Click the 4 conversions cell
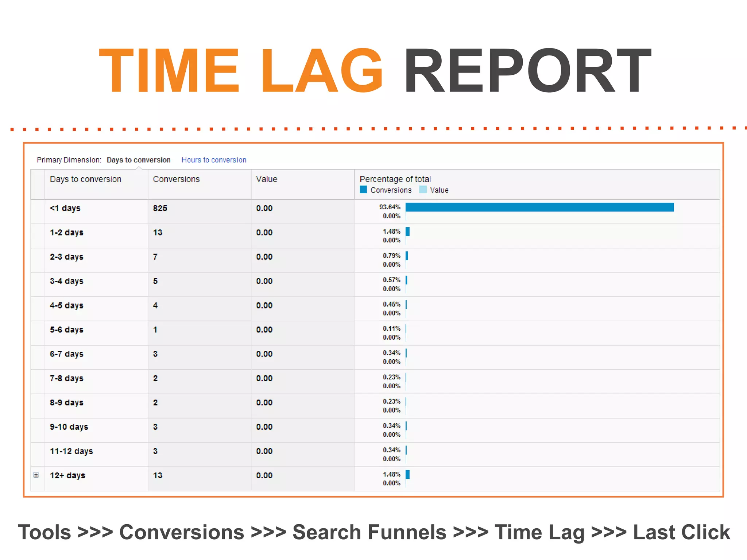 pos(155,306)
